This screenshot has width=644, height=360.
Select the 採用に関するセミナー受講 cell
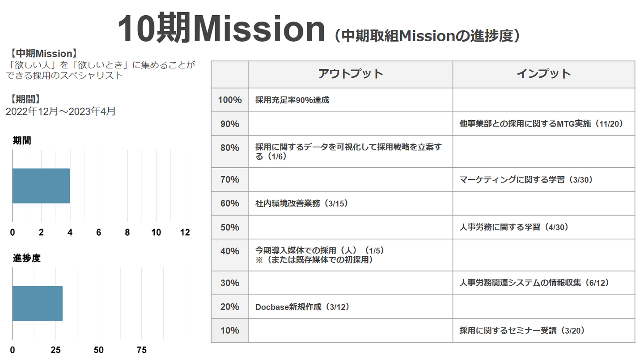click(522, 331)
